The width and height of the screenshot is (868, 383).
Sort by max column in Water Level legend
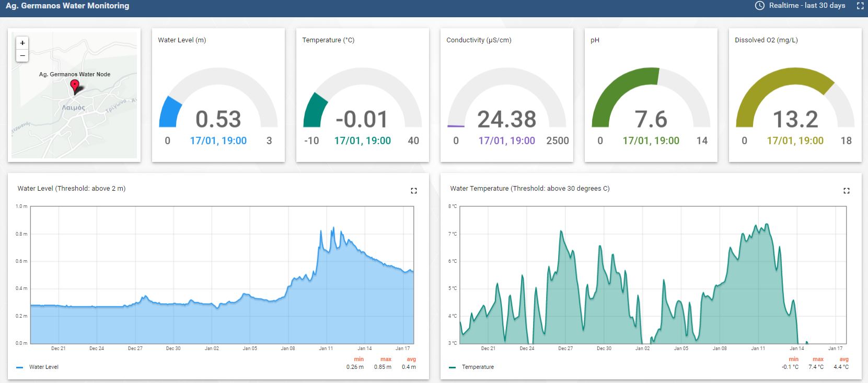click(x=386, y=359)
